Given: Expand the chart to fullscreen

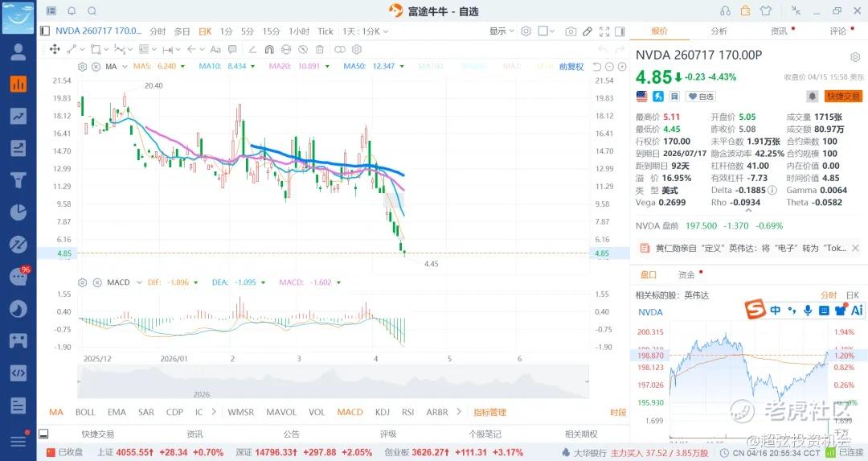Looking at the screenshot, I should point(604,31).
